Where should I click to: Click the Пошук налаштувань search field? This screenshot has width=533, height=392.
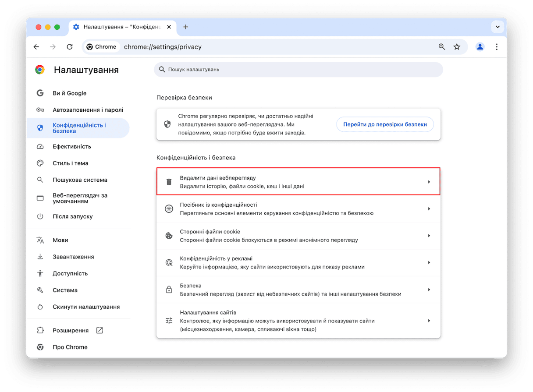tap(298, 70)
